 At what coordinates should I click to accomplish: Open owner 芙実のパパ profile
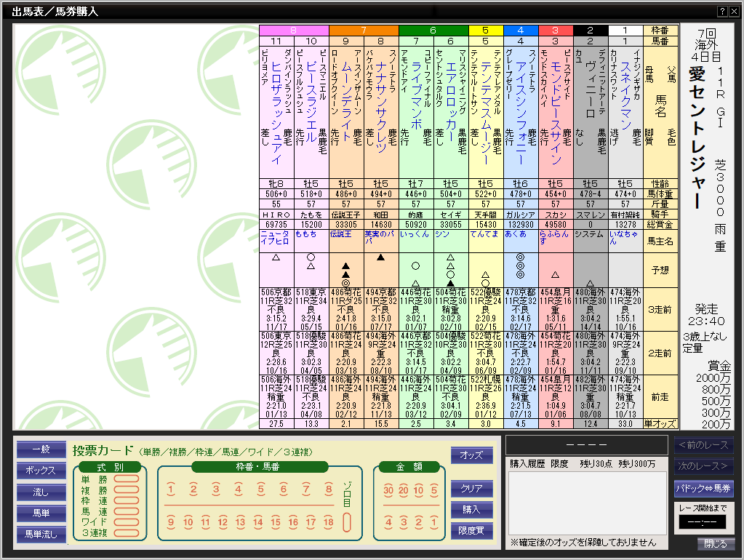(379, 237)
